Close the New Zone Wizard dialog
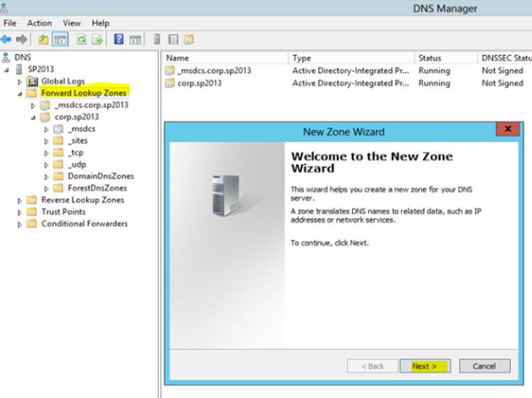 click(507, 129)
